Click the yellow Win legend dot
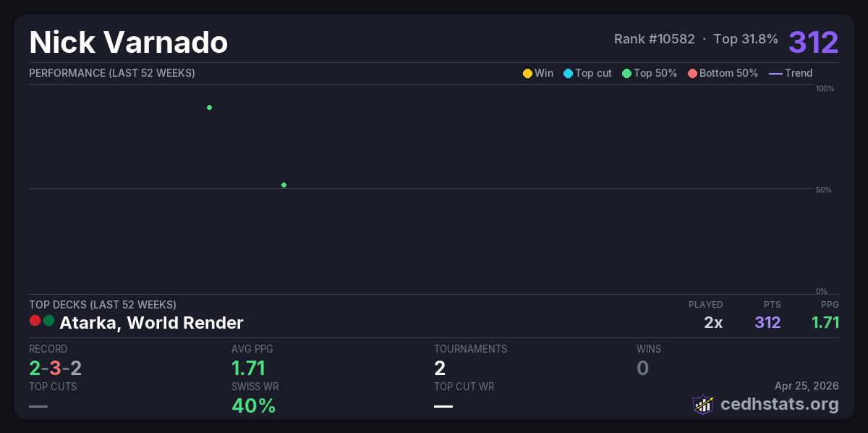Screen dimensions: 868x433 click(527, 73)
